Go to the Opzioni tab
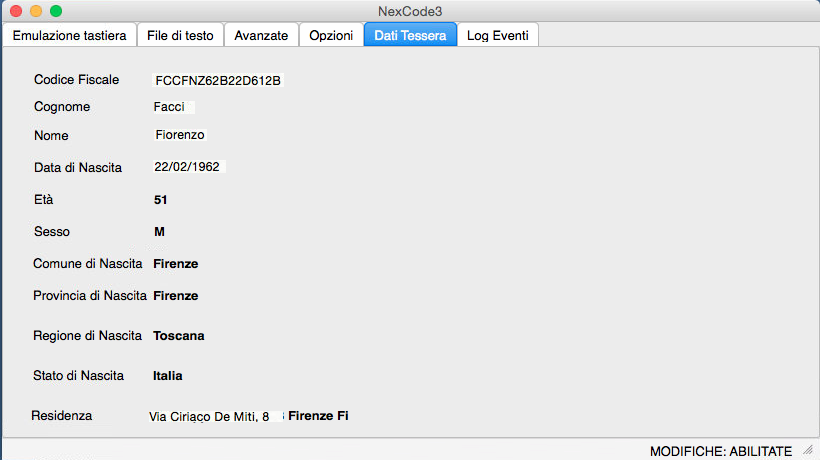 click(x=331, y=35)
